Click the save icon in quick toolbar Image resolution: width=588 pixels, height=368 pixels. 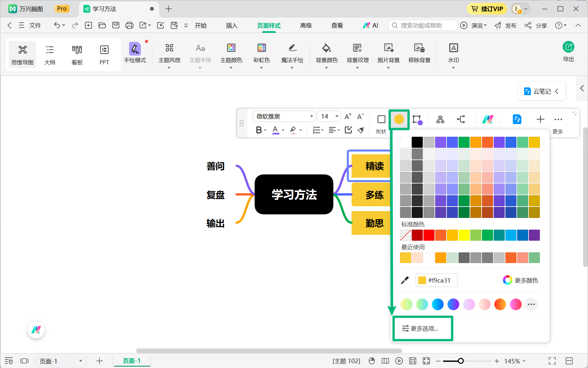tap(116, 25)
